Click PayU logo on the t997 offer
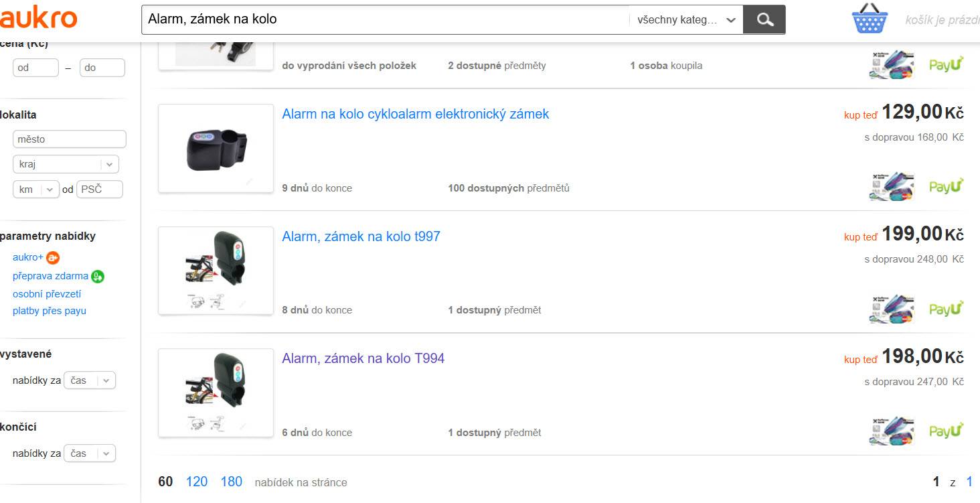Screen dimensions: 980x503 [946, 309]
